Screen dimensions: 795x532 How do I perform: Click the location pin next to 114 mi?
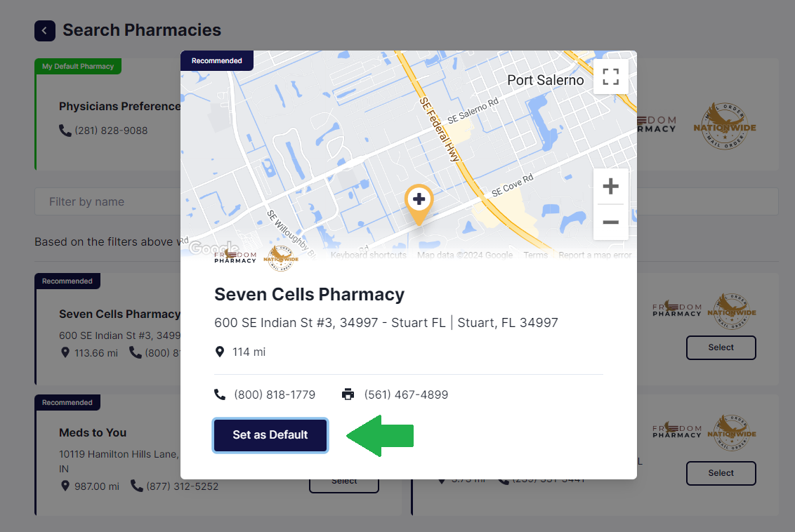click(x=220, y=352)
